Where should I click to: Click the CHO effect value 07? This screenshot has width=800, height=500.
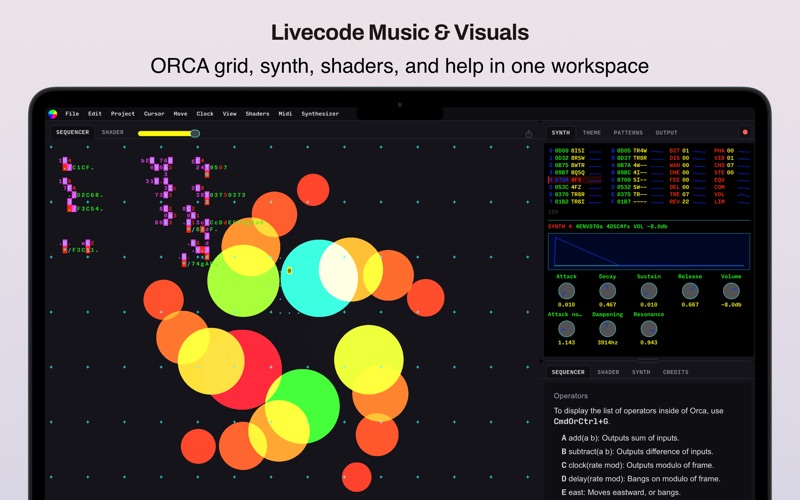tap(731, 165)
